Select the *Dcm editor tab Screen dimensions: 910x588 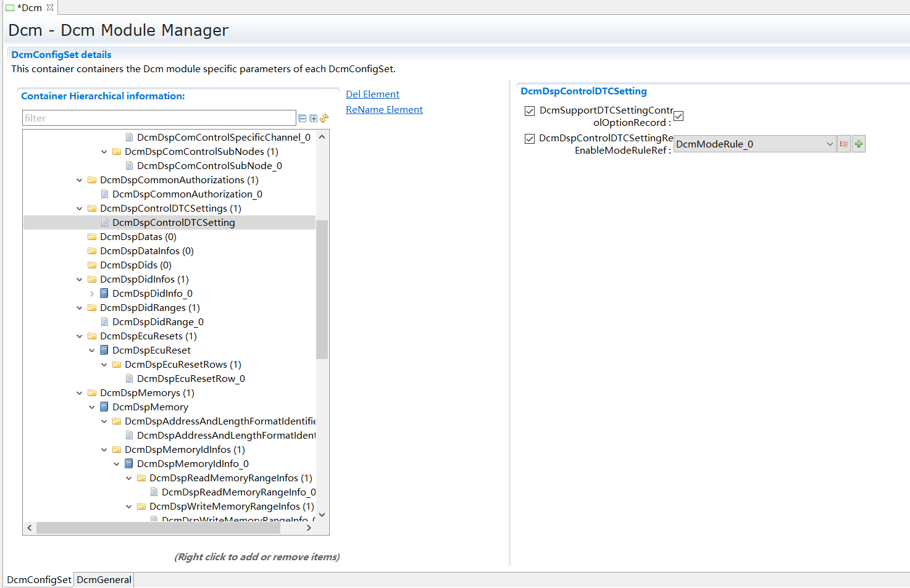click(x=28, y=8)
